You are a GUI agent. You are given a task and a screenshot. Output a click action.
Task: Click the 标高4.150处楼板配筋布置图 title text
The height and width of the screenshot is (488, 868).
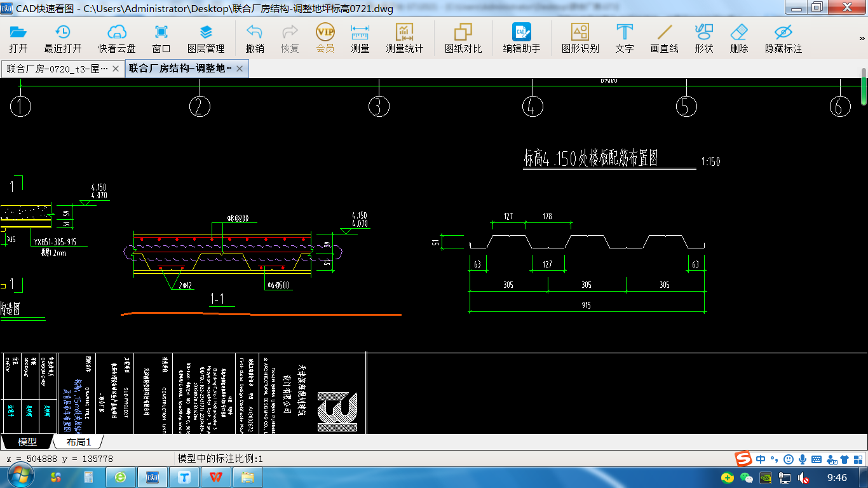pos(590,158)
